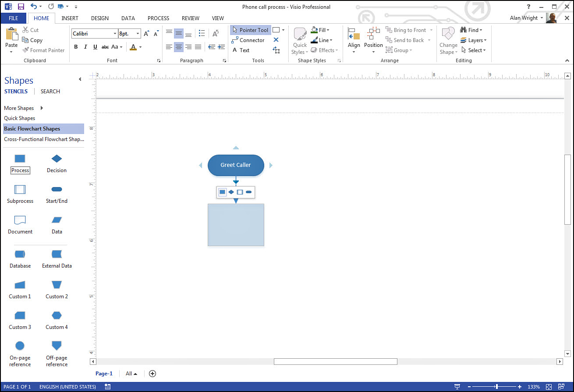The width and height of the screenshot is (574, 392).
Task: Click the Save icon in the title bar
Action: [21, 7]
